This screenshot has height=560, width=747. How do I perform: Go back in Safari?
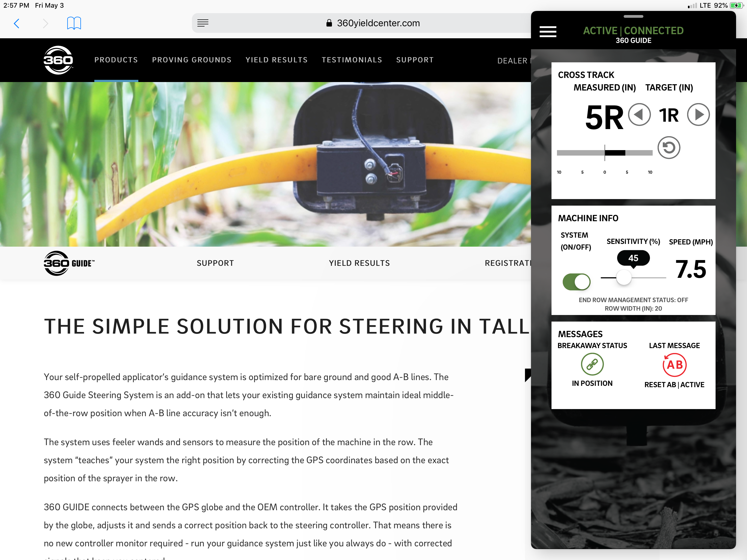click(17, 23)
